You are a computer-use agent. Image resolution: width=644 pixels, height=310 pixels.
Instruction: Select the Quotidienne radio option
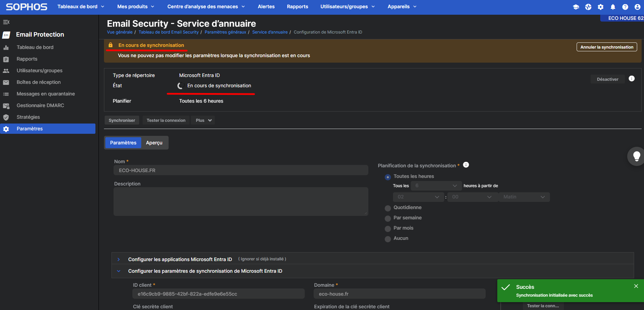coord(388,208)
